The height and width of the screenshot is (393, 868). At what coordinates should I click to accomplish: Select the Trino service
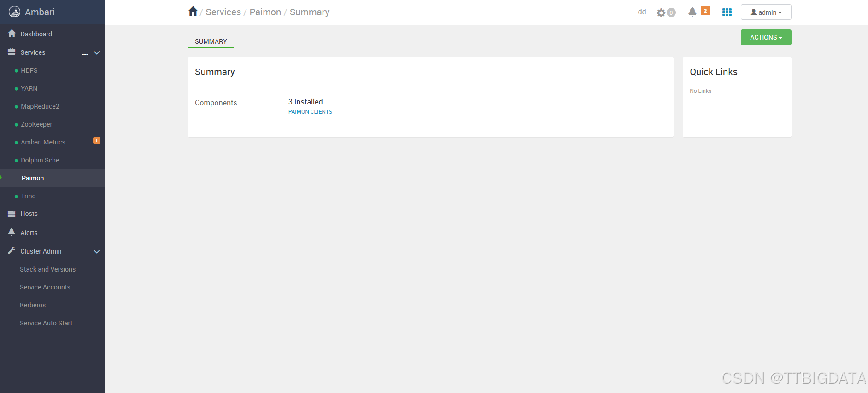click(28, 196)
